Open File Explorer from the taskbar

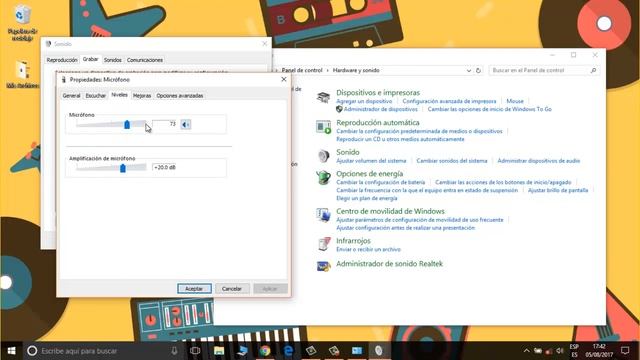(x=219, y=351)
